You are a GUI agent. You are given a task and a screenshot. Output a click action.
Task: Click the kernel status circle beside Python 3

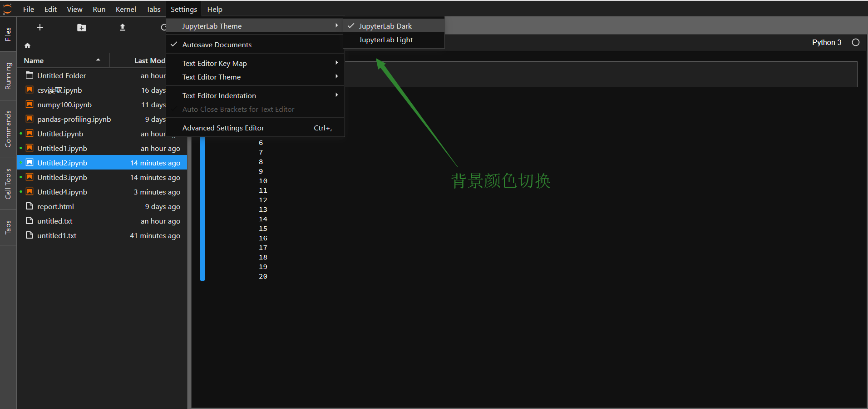pos(856,42)
